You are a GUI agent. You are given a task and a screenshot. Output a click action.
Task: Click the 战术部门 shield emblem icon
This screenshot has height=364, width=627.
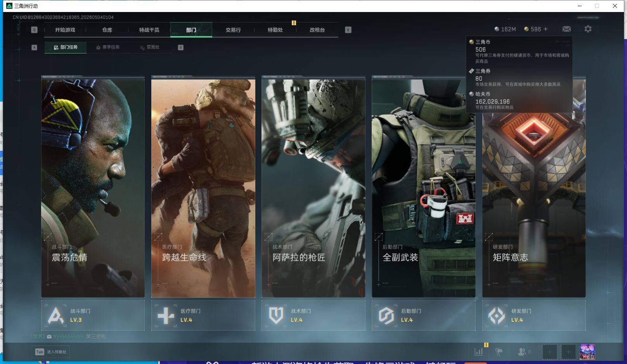point(276,316)
